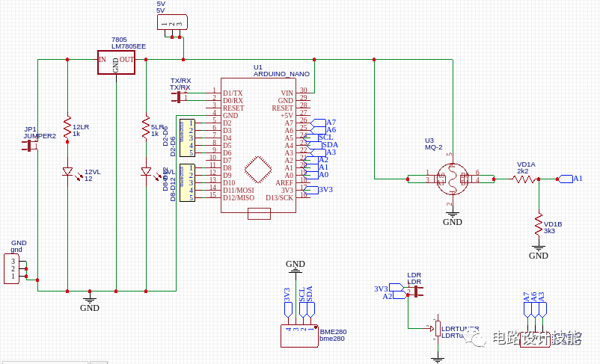Click the 3k3 resistor value text
The image size is (600, 364).
549,231
